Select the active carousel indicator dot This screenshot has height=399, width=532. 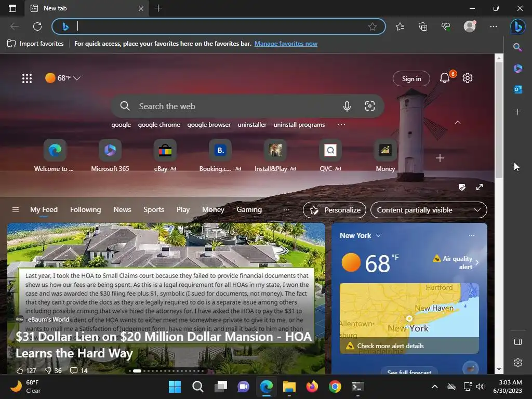(137, 371)
